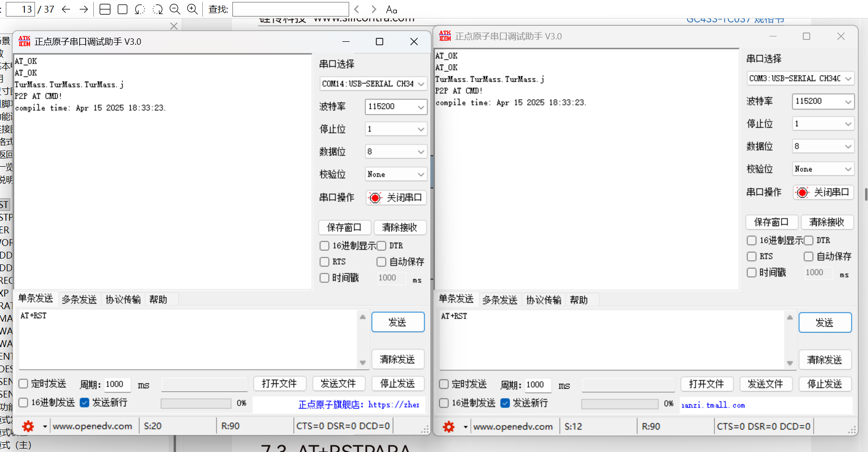
Task: Click send box scroll-down arrow in COM14 window
Action: coord(362,363)
